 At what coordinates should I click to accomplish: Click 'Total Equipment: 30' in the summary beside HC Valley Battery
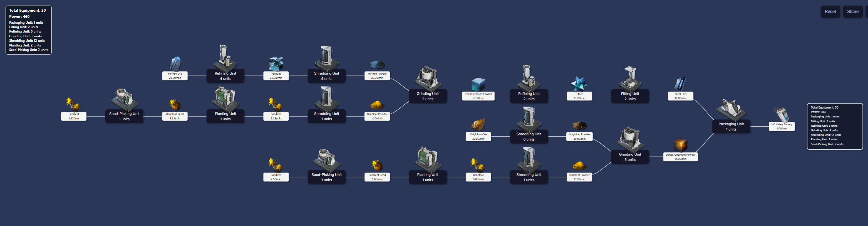(825, 107)
